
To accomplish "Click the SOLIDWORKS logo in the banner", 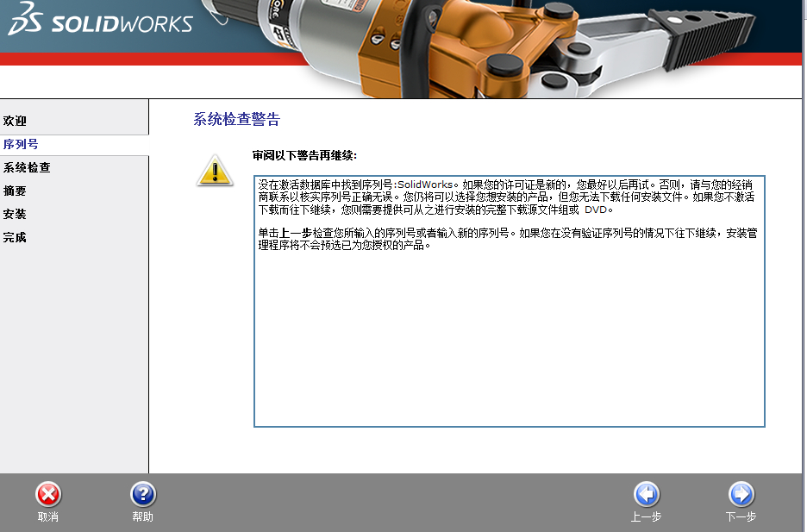I will point(100,19).
